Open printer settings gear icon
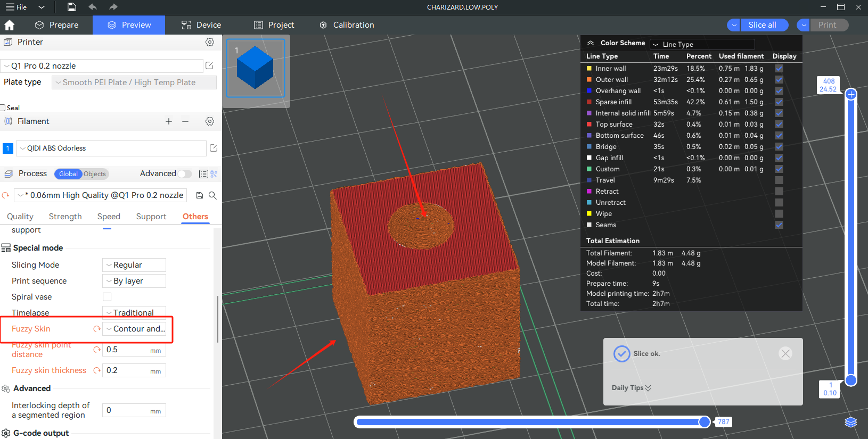The image size is (868, 439). [210, 42]
